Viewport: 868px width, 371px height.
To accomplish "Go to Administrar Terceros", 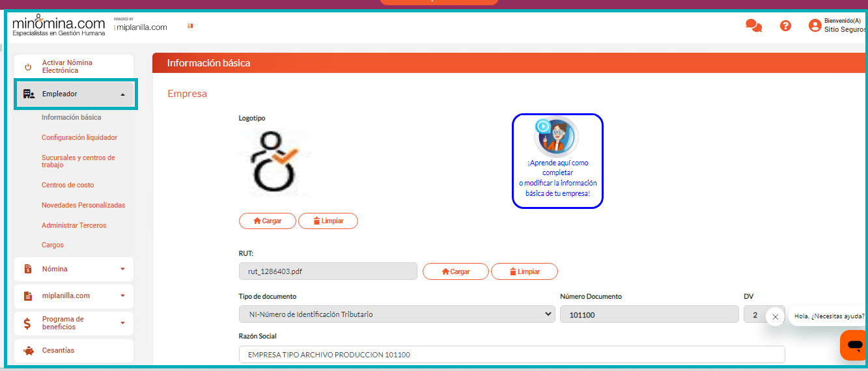I will [74, 225].
